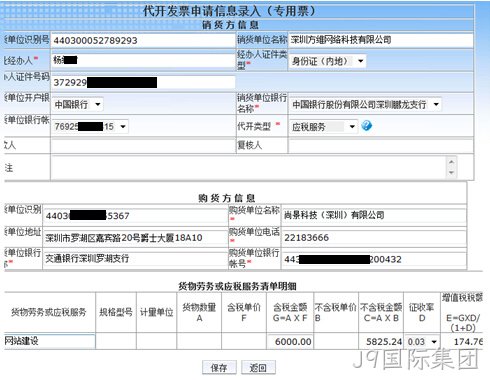Click the 网站建设 service name field

tap(50, 341)
